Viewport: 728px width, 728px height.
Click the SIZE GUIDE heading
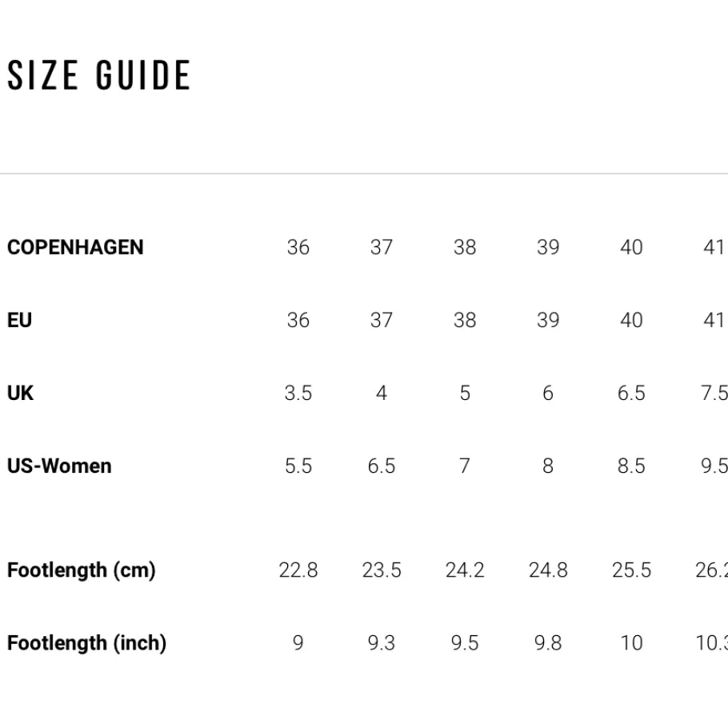point(99,74)
